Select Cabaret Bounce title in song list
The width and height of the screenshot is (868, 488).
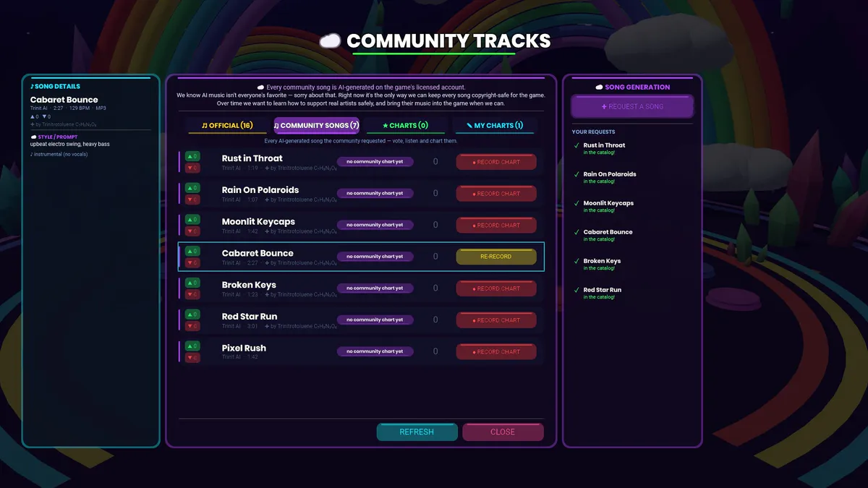258,253
